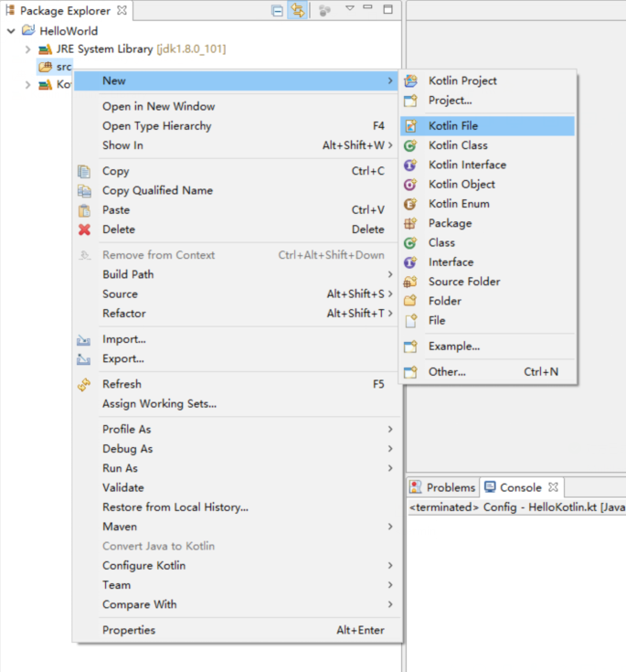This screenshot has height=672, width=626.
Task: Click the Problems tab icon
Action: 415,486
